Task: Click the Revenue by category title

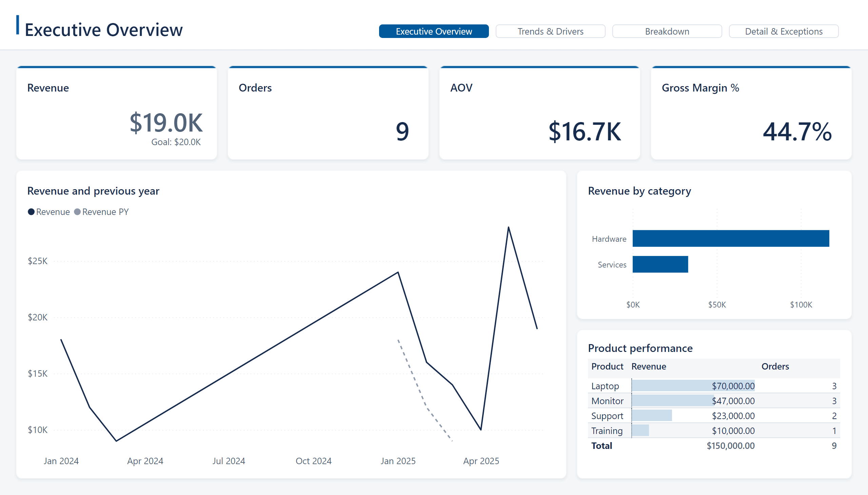Action: (x=639, y=191)
